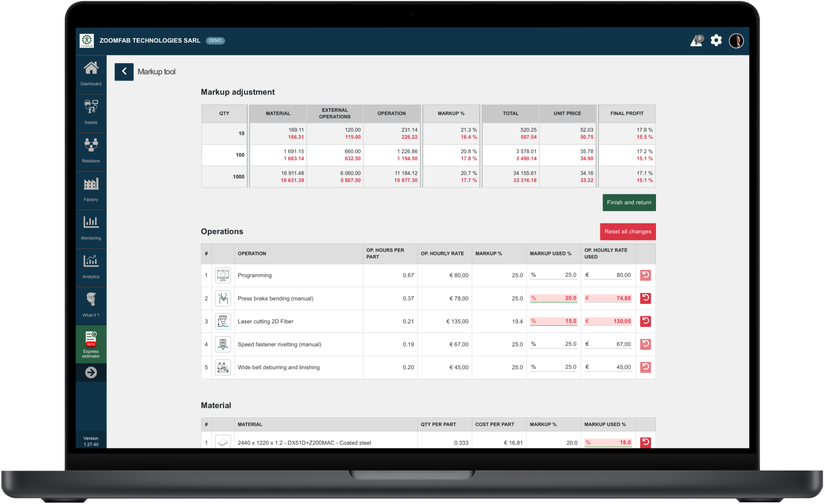
Task: Expand the sidebar with the arrow icon
Action: pos(91,372)
